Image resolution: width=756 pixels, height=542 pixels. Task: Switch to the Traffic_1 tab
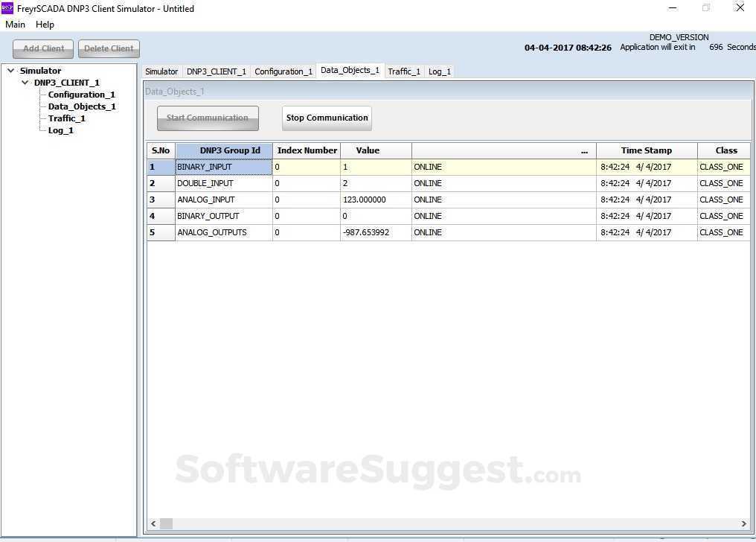[x=403, y=71]
